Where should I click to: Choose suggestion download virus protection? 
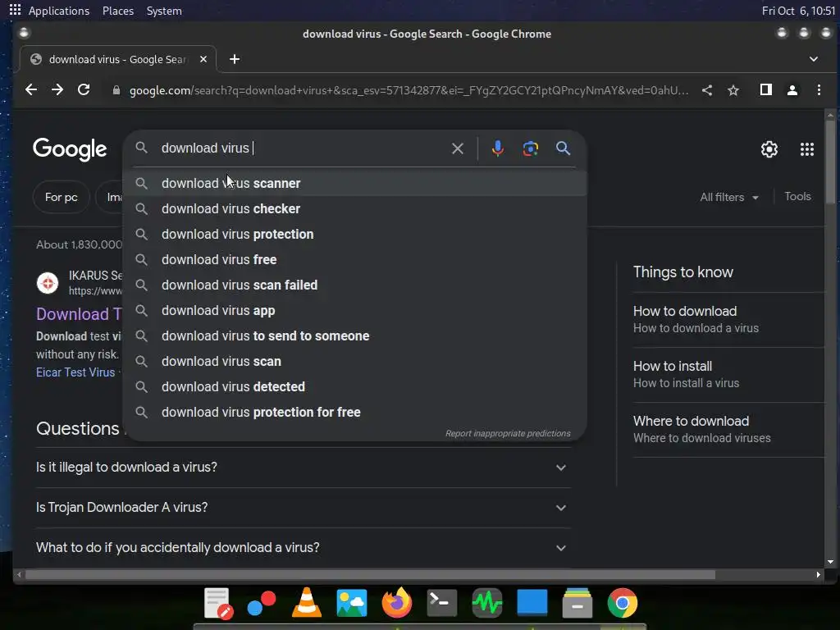click(354, 234)
